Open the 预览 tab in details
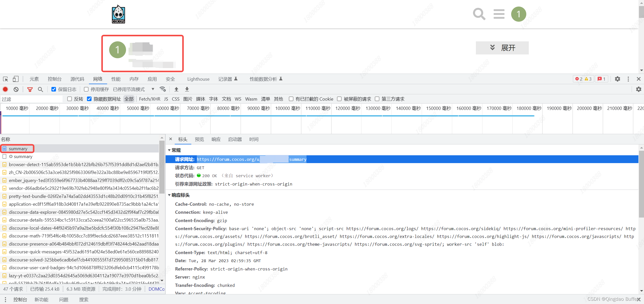The width and height of the screenshot is (644, 304). pyautogui.click(x=199, y=139)
